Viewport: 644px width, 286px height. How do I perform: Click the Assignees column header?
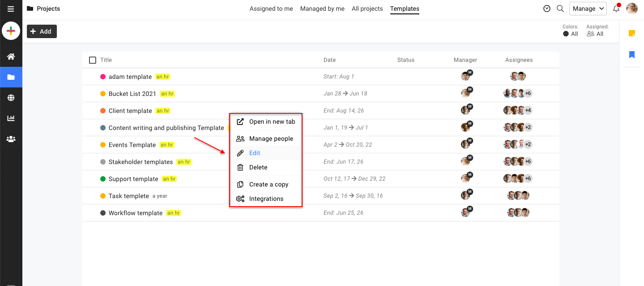519,60
